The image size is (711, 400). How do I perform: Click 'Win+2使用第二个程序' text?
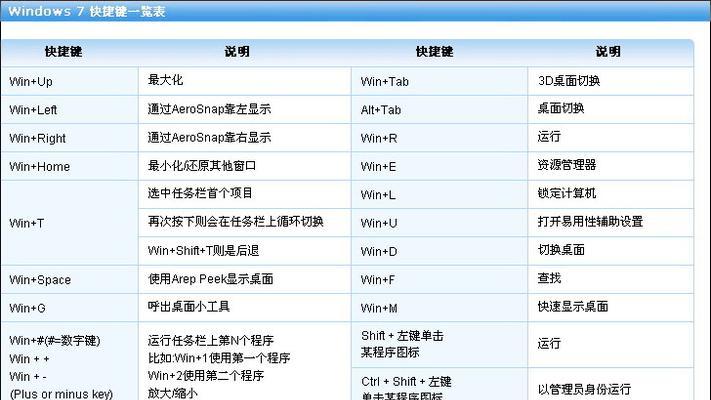pyautogui.click(x=205, y=376)
